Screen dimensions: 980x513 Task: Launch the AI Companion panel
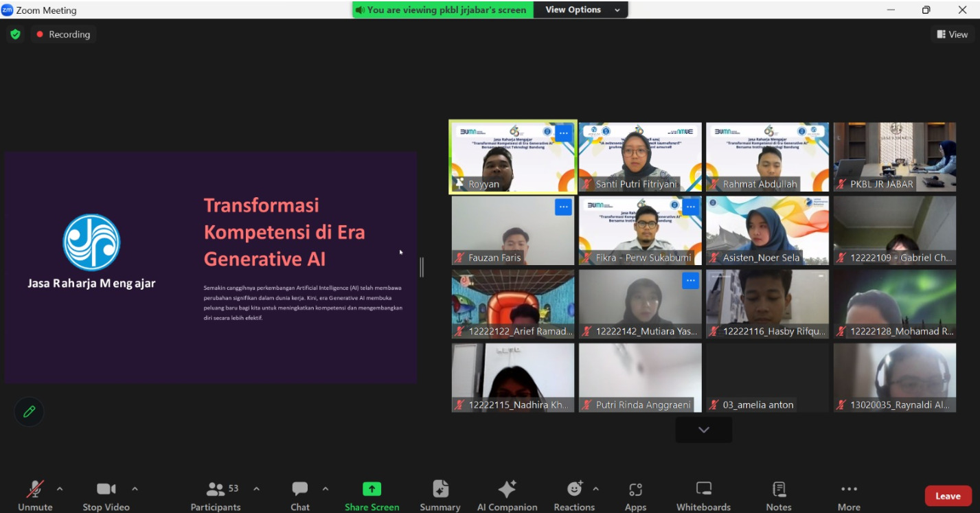point(507,496)
